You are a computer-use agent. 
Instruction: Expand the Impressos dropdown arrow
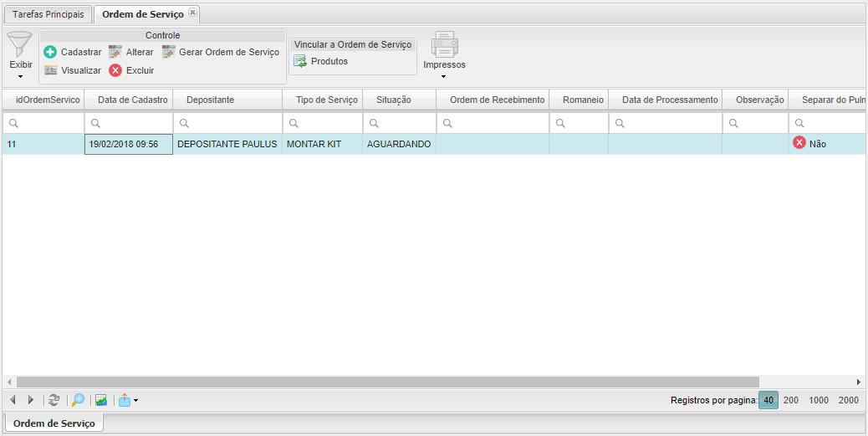tap(443, 77)
